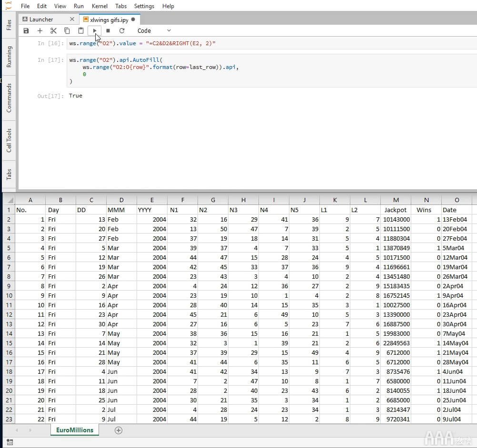Select the EuroMillions sheet tab
The width and height of the screenshot is (477, 448).
[75, 430]
